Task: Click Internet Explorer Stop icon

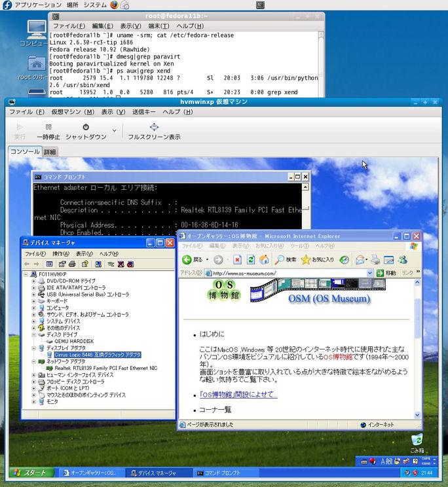Action: 237,260
